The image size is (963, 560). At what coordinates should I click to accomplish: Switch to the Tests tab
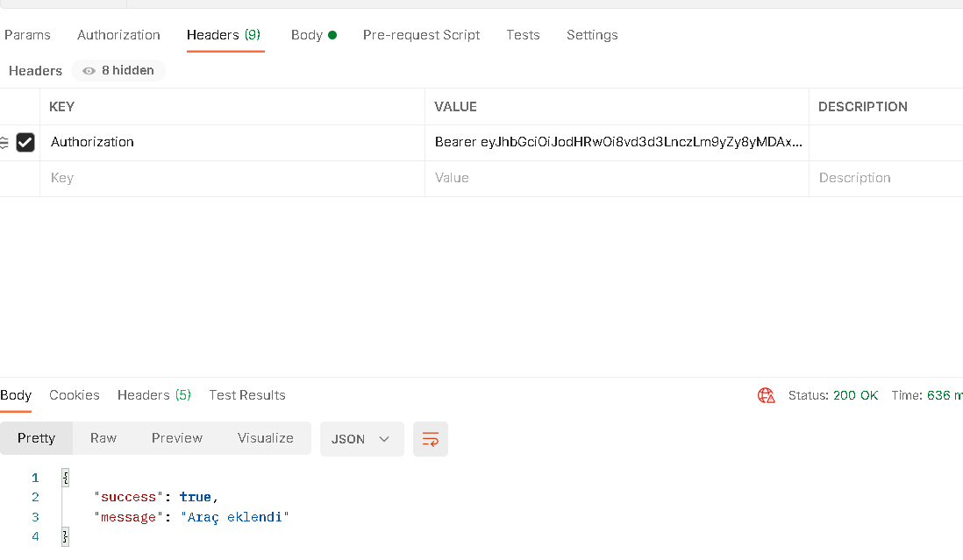523,34
